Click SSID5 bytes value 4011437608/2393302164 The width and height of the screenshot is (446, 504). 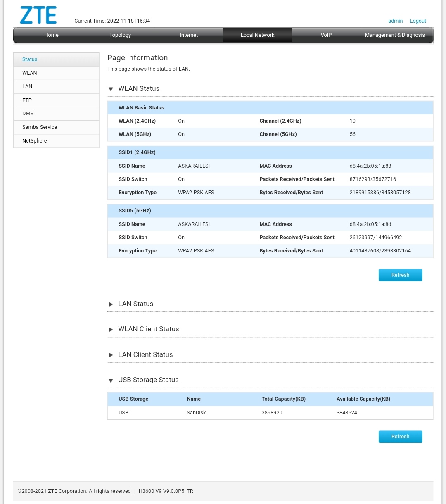tap(380, 251)
